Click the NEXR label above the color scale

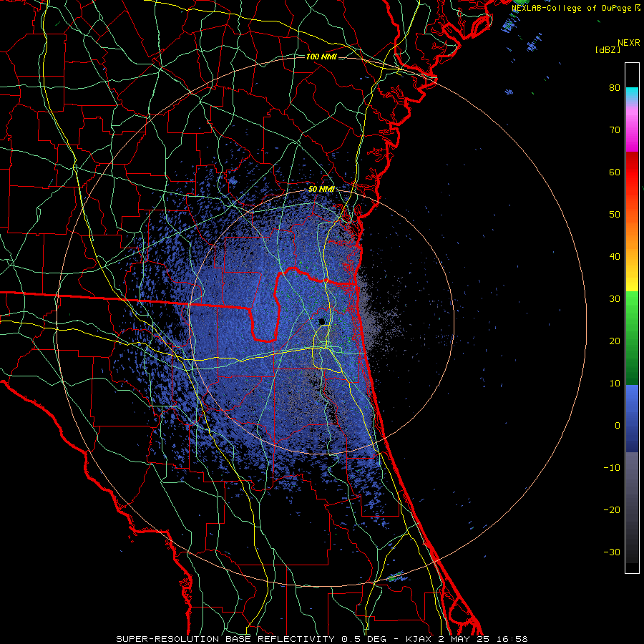pos(629,43)
